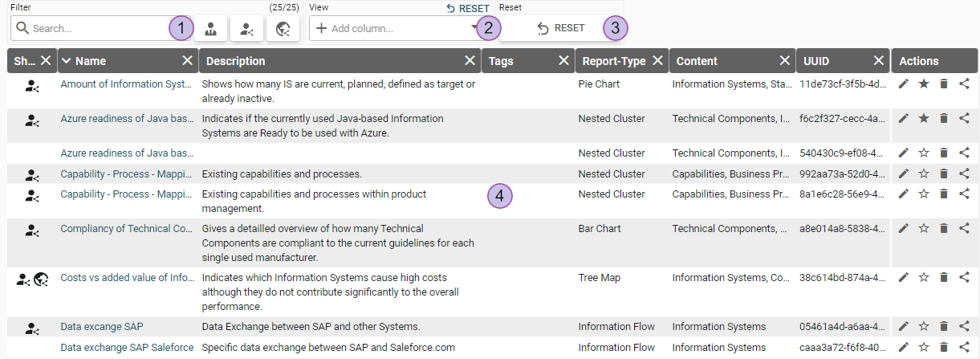Viewport: 980px width, 359px height.
Task: Open the Add column dropdown
Action: tap(474, 28)
